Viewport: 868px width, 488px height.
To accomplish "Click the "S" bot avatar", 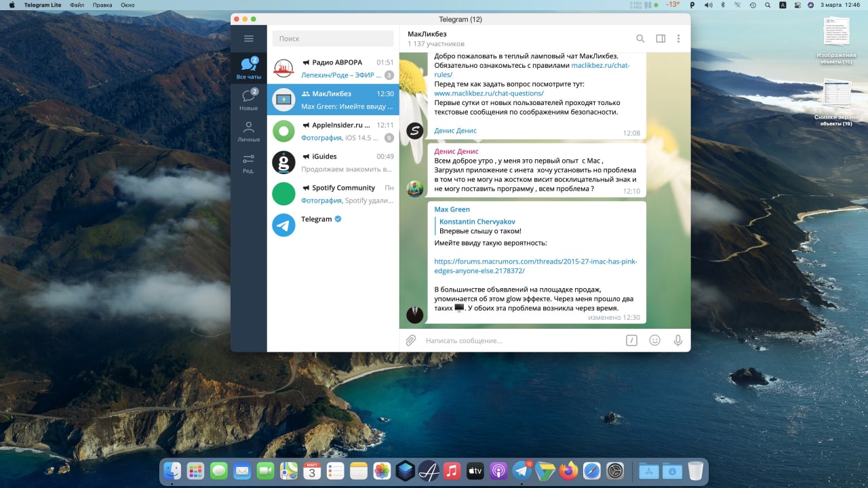I will (415, 131).
